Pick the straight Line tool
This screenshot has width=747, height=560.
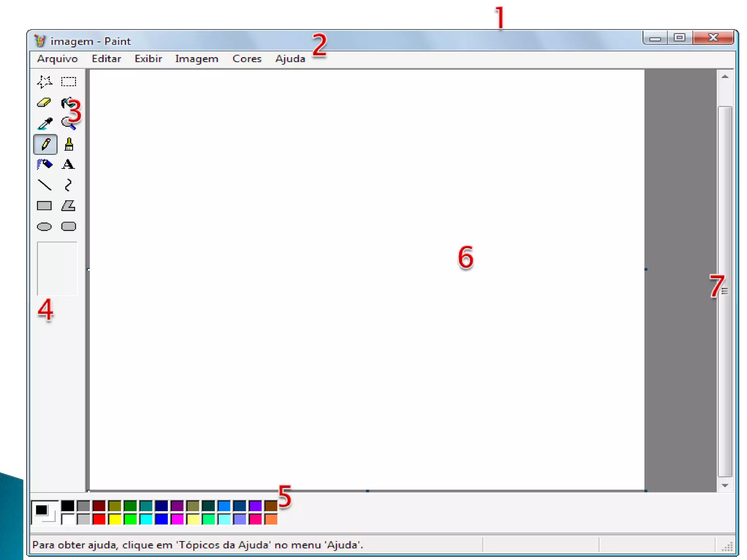tap(44, 185)
